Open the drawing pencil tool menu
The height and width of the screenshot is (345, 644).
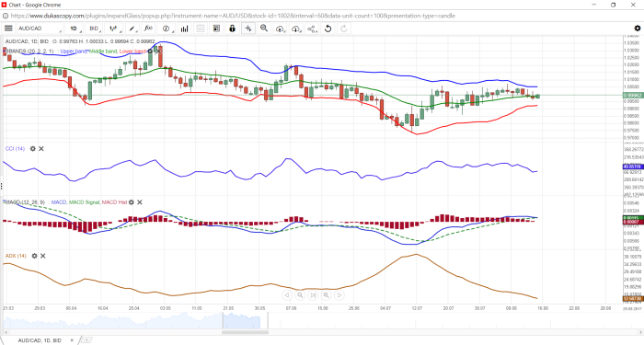[x=132, y=29]
